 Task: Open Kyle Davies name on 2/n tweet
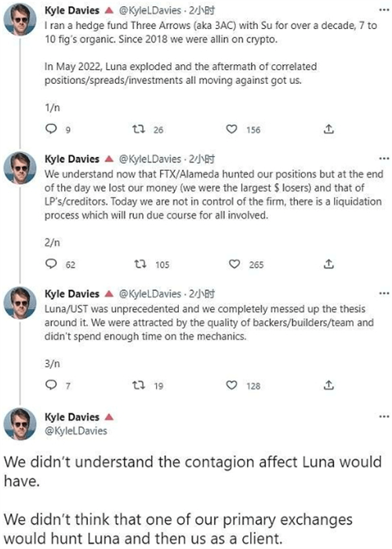pos(72,159)
